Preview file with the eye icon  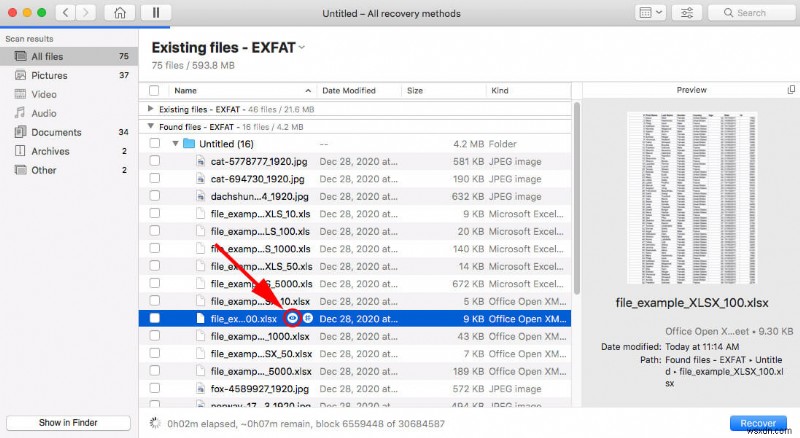tap(292, 318)
